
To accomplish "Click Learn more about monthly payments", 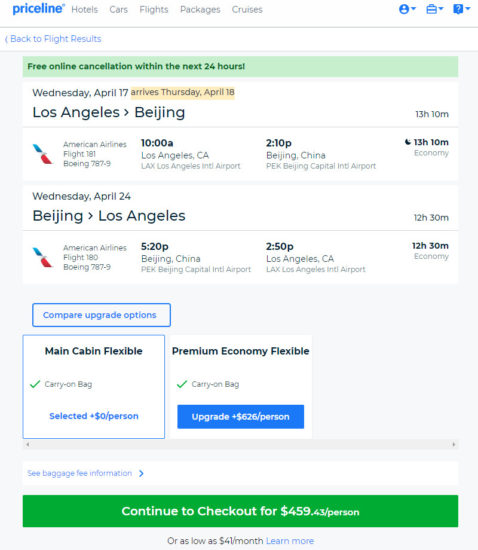I will [x=290, y=541].
